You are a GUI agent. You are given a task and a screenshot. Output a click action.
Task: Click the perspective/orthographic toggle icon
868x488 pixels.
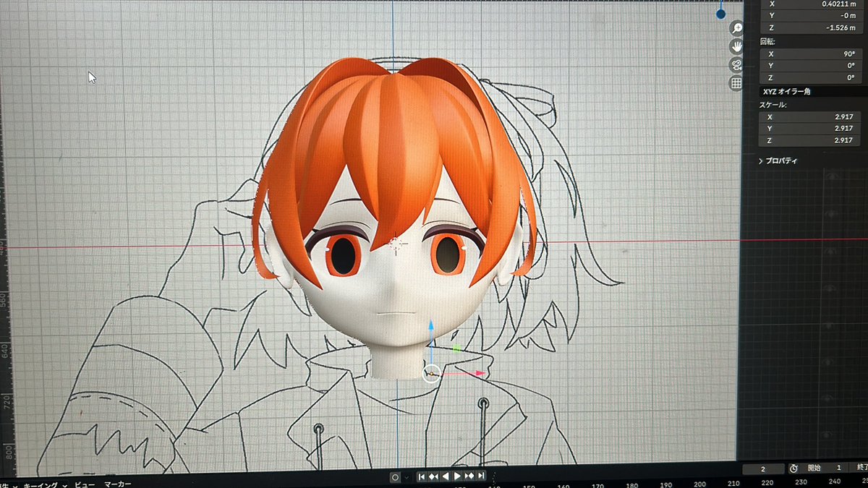tap(736, 82)
